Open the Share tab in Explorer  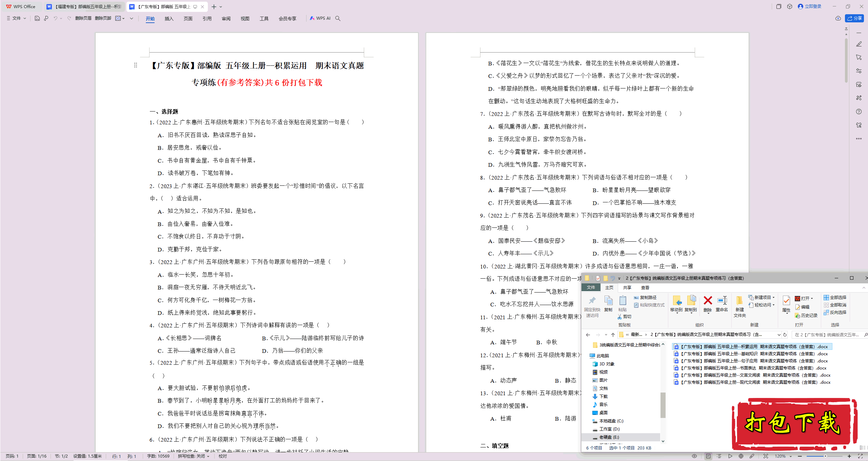tap(627, 288)
